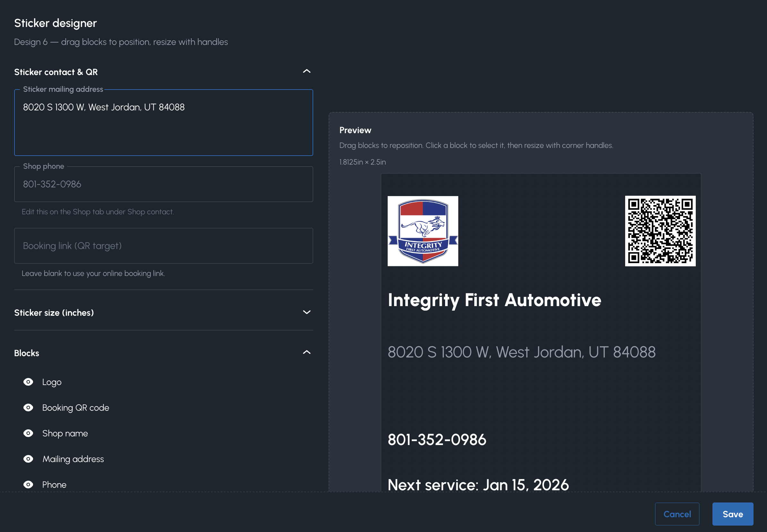Select the Next service: Jan 15, 2026 block
This screenshot has width=767, height=532.
click(478, 485)
